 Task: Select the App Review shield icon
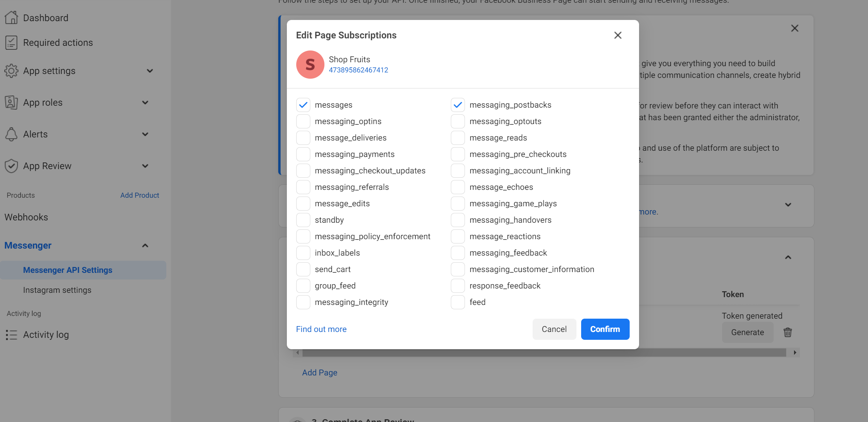pos(11,166)
